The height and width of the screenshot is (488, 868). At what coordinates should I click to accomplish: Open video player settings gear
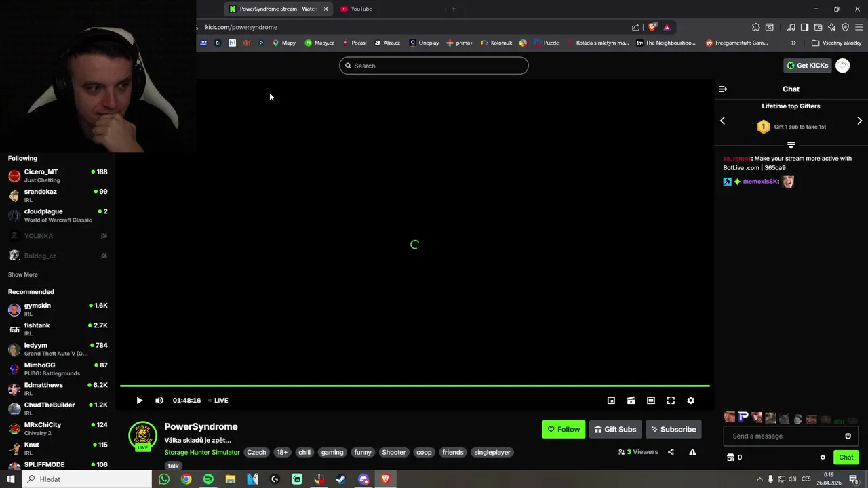[690, 401]
